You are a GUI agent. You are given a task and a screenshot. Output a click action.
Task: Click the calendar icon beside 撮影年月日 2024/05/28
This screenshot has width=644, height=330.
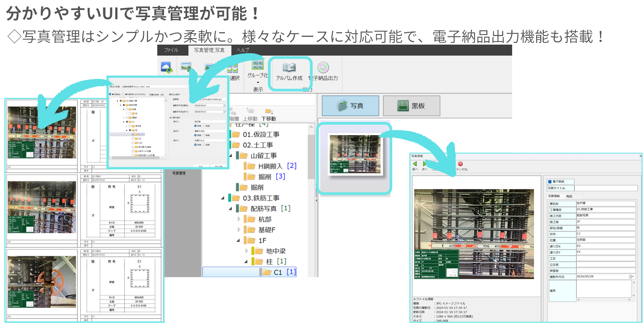coord(631,276)
